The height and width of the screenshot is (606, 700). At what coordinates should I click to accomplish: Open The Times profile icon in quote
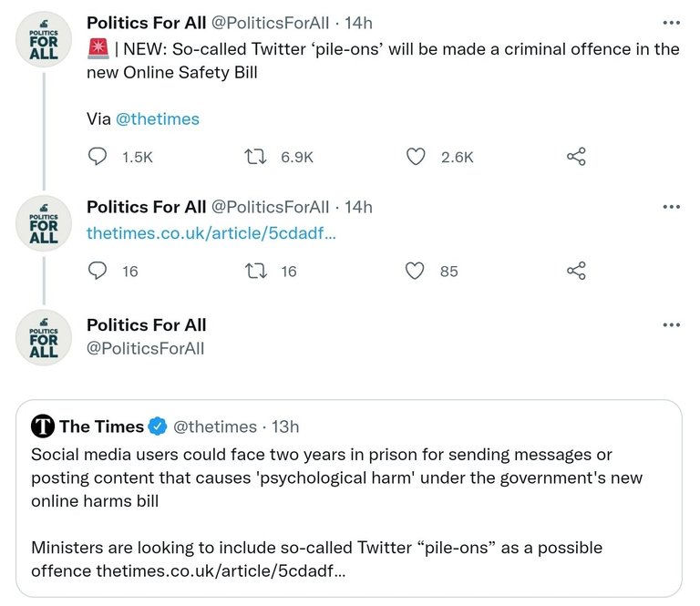coord(43,426)
